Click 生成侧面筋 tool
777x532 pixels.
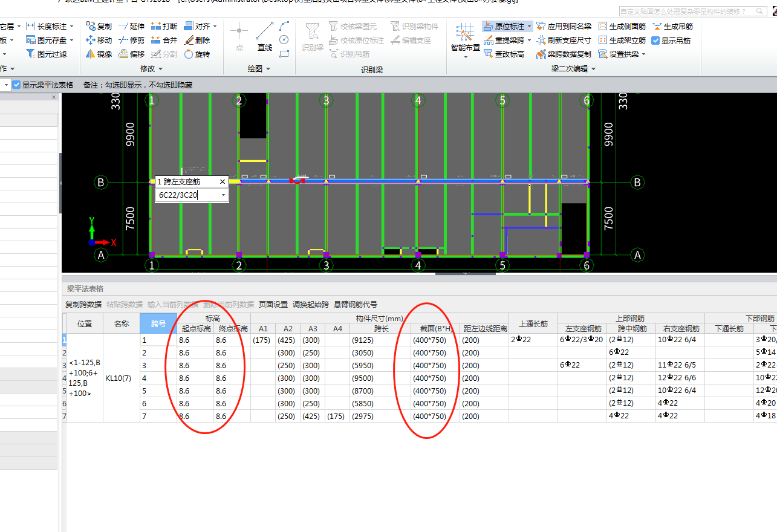coord(622,26)
